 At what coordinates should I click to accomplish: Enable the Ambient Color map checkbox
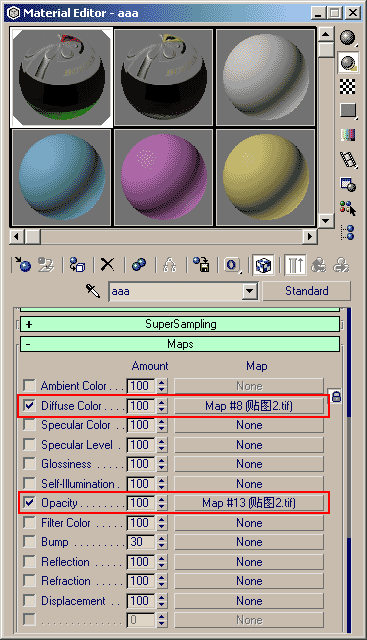point(29,385)
